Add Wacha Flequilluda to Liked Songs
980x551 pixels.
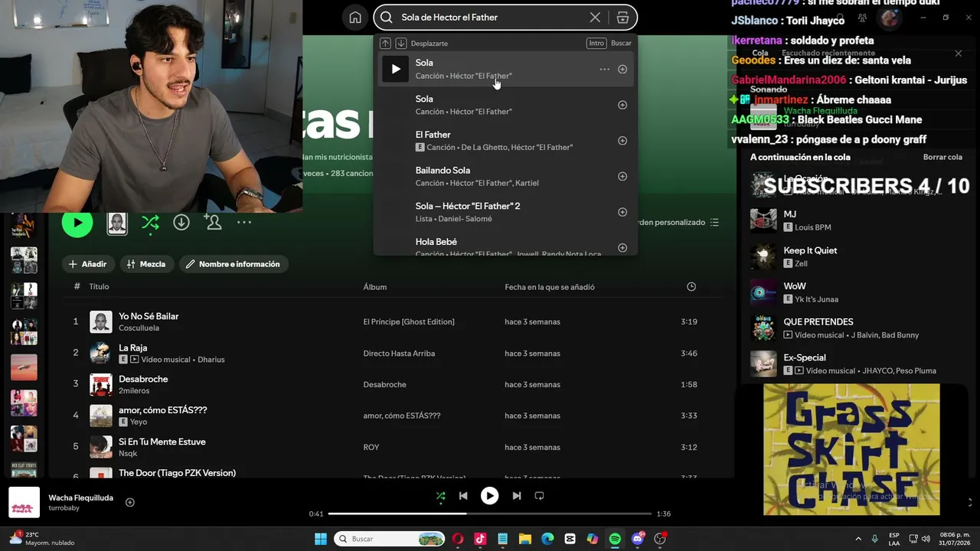click(x=130, y=503)
